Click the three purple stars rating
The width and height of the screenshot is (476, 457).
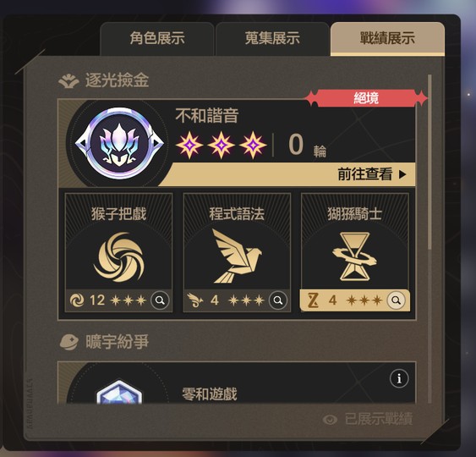pyautogui.click(x=222, y=145)
